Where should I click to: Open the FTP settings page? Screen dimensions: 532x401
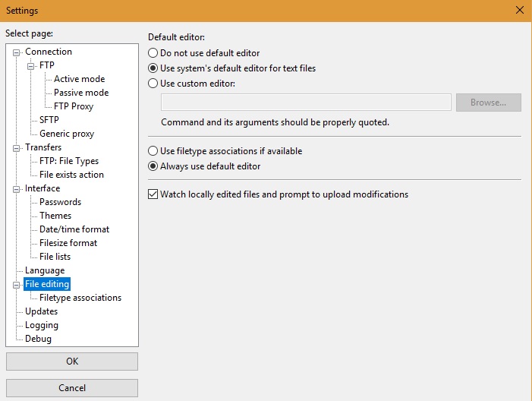point(47,65)
